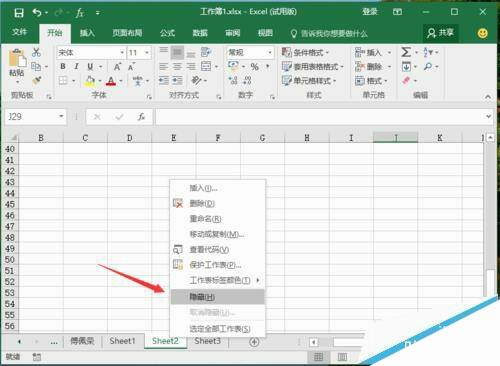Open the font size dropdown

coord(147,53)
